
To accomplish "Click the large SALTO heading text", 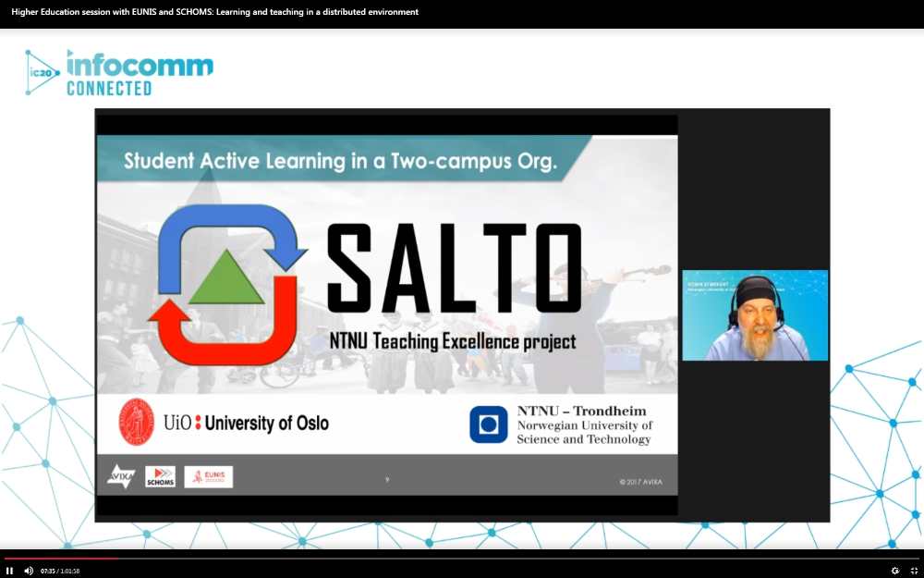I will (x=454, y=269).
